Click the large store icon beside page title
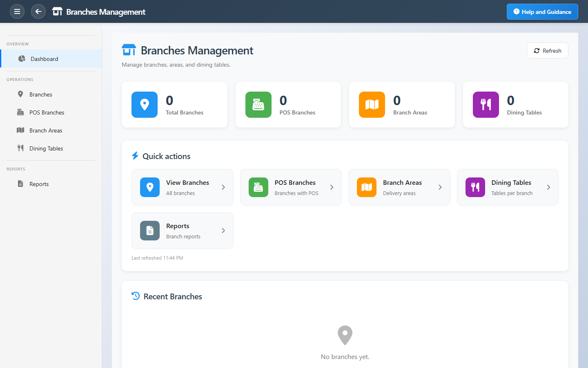The width and height of the screenshot is (588, 368). [129, 50]
